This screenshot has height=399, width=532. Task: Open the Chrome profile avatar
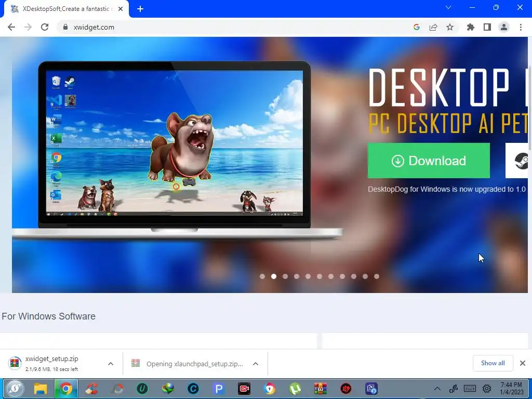[x=504, y=27]
